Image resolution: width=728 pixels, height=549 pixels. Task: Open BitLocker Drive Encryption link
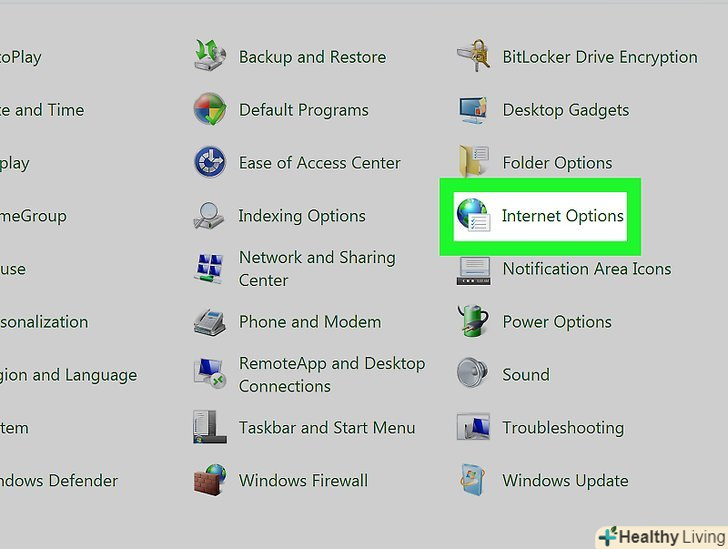pos(600,58)
